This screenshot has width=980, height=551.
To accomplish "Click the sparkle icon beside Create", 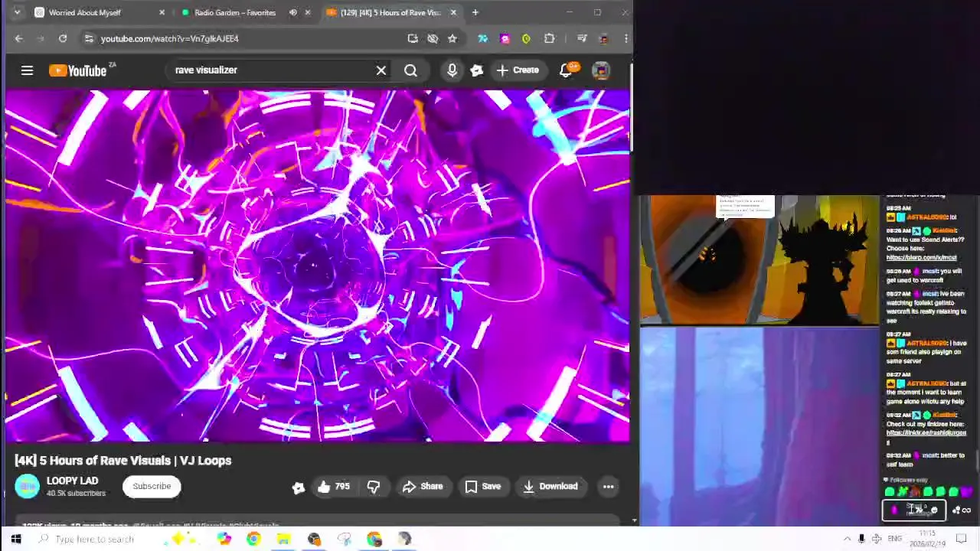I will tap(476, 70).
